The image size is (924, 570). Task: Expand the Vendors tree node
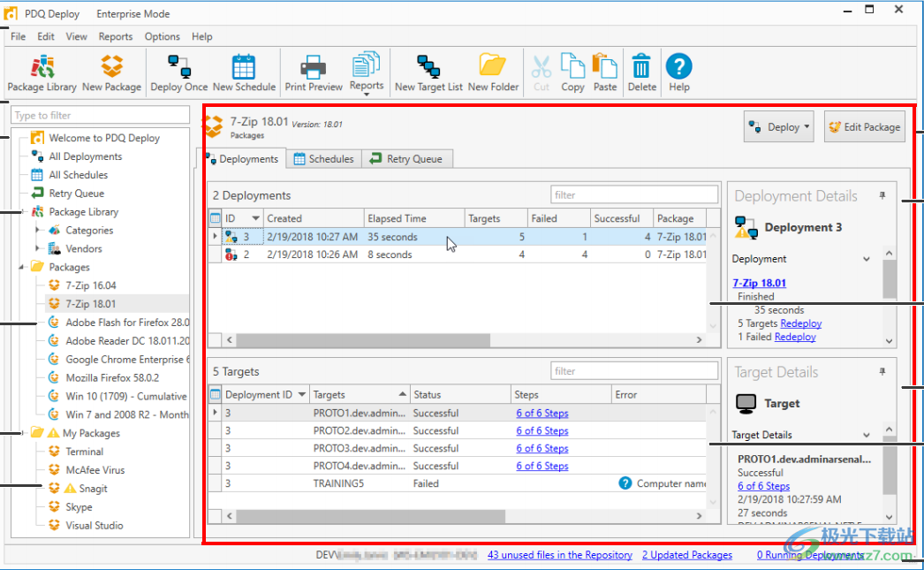point(37,248)
